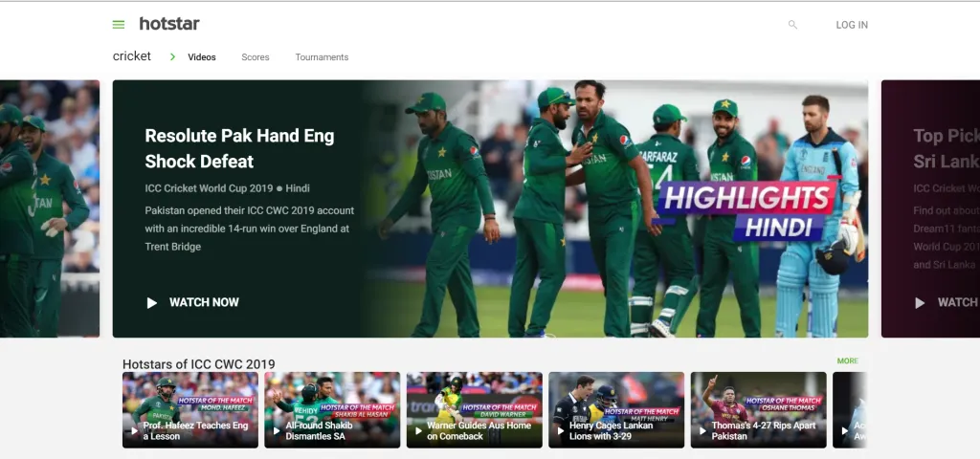The height and width of the screenshot is (459, 980).
Task: Click Hotstars of ICC CWC 2019 heading
Action: coord(199,364)
